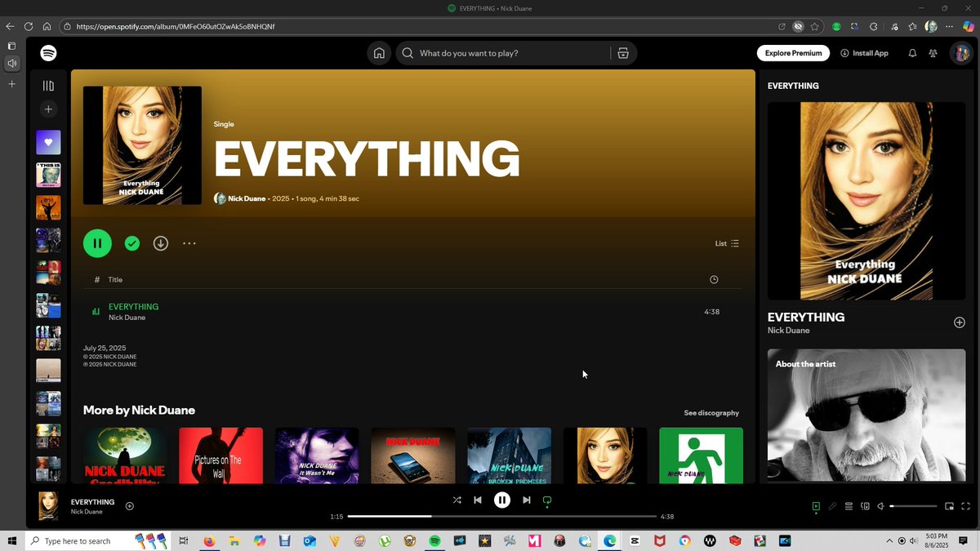Open the Copilot icon in the browser toolbar
980x551 pixels.
968,26
